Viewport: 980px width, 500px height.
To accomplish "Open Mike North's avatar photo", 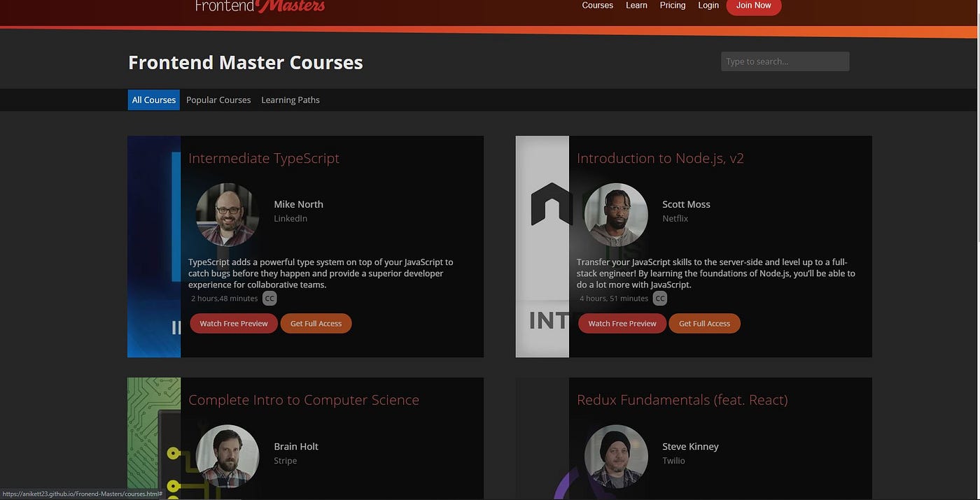I will pos(227,215).
